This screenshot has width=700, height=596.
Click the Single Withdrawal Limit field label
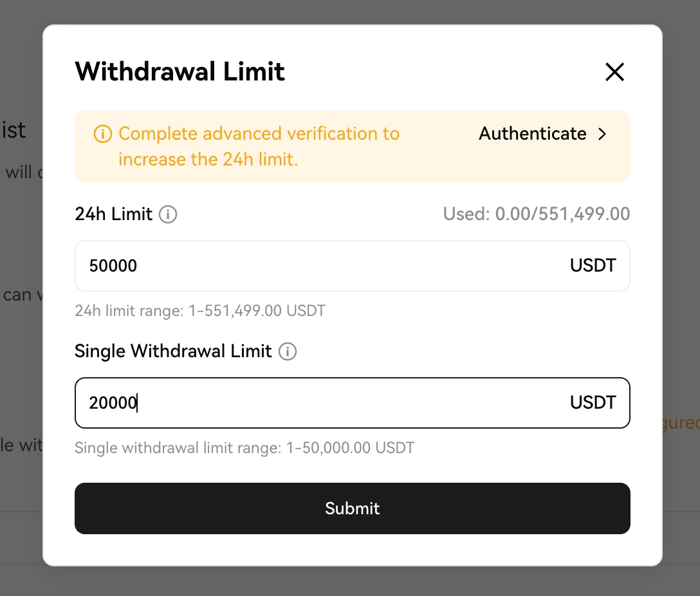click(x=173, y=351)
